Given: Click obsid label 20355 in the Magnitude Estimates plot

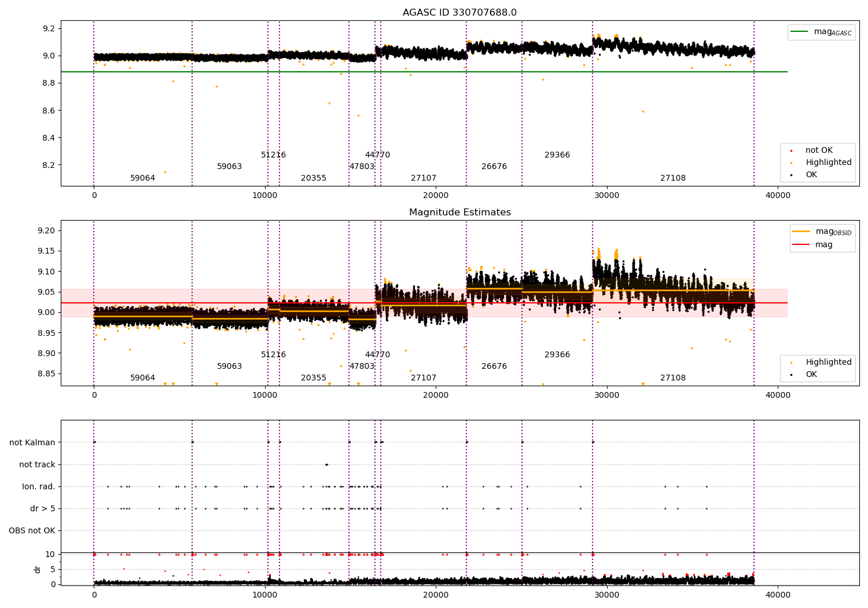Looking at the screenshot, I should (x=314, y=378).
